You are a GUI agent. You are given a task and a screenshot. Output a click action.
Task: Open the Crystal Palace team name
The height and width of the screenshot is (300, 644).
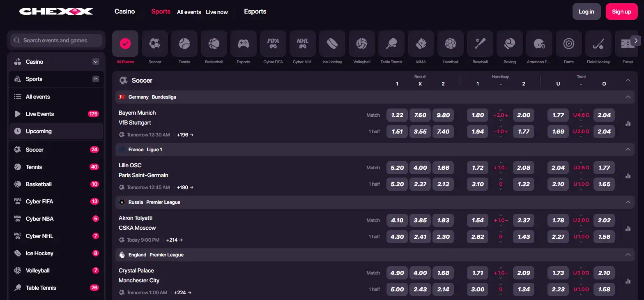136,270
